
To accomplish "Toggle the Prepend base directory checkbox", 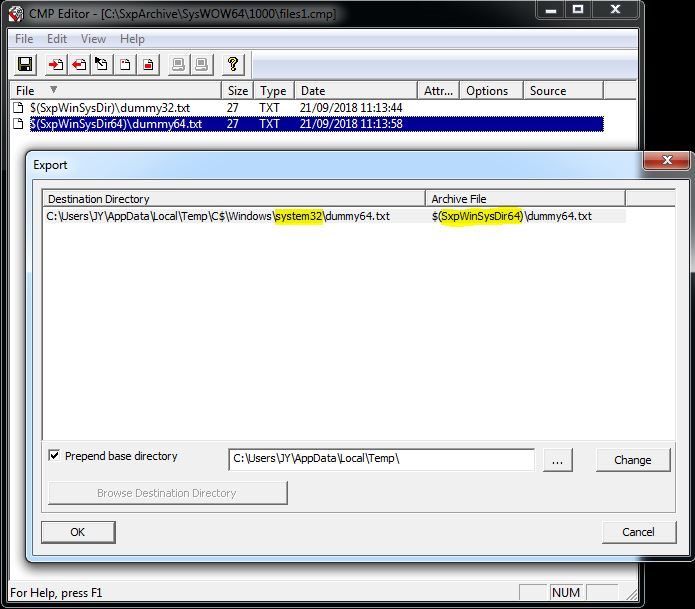I will pyautogui.click(x=54, y=456).
